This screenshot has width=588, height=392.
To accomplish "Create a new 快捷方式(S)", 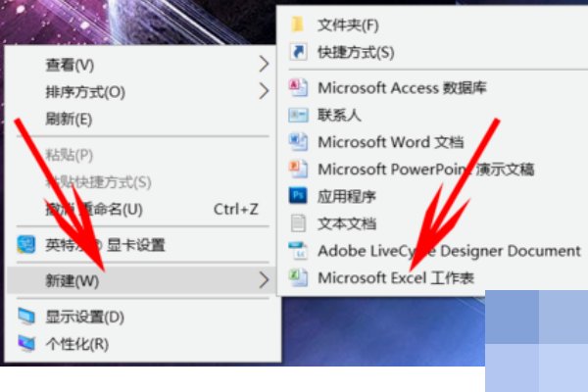I will 435,52.
